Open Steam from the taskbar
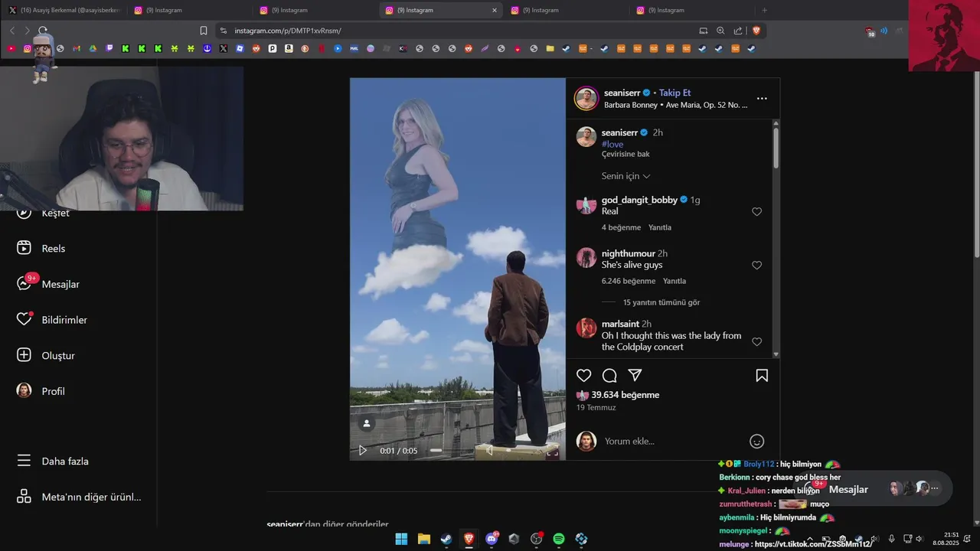980x551 pixels. 446,539
